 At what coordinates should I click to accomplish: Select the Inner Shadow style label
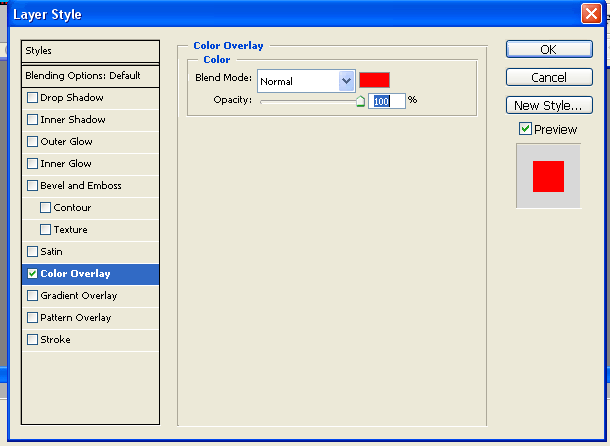pos(73,119)
